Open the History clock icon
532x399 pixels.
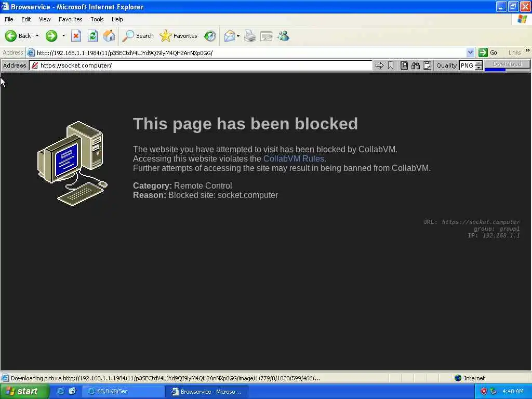click(x=210, y=36)
